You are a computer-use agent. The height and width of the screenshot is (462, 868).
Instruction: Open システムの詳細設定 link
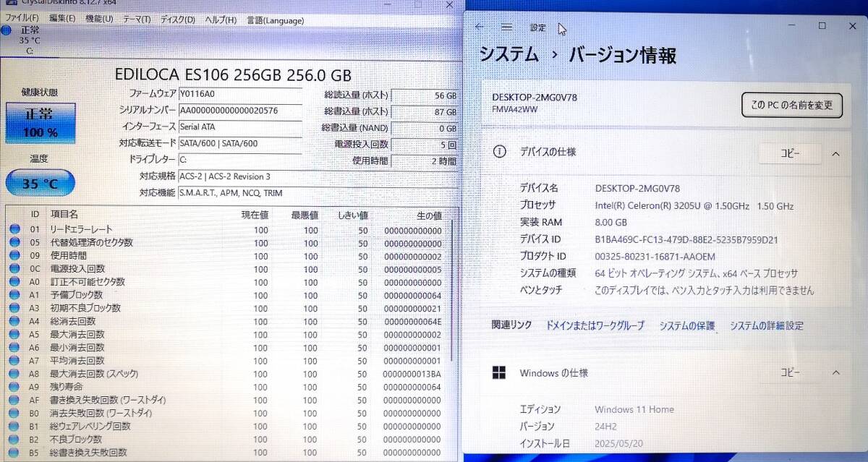767,326
